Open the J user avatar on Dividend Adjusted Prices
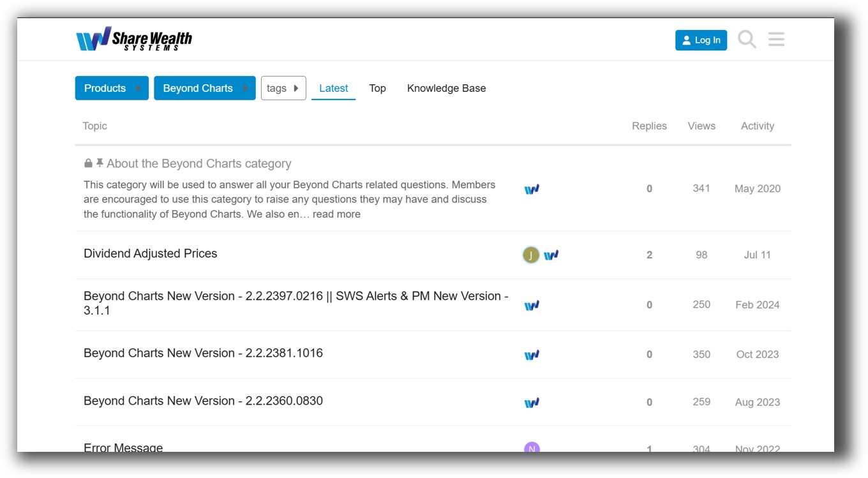The height and width of the screenshot is (478, 868). point(532,254)
